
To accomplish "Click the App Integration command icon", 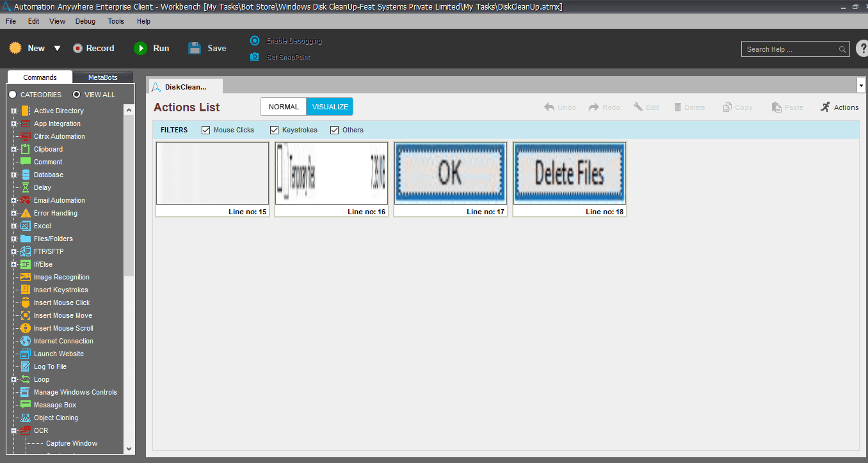I will pos(26,123).
